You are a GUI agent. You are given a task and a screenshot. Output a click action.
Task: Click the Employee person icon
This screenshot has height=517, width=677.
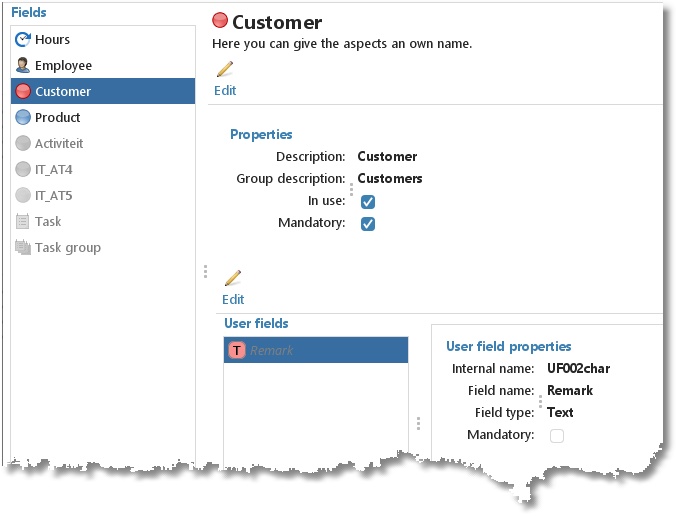pos(23,66)
